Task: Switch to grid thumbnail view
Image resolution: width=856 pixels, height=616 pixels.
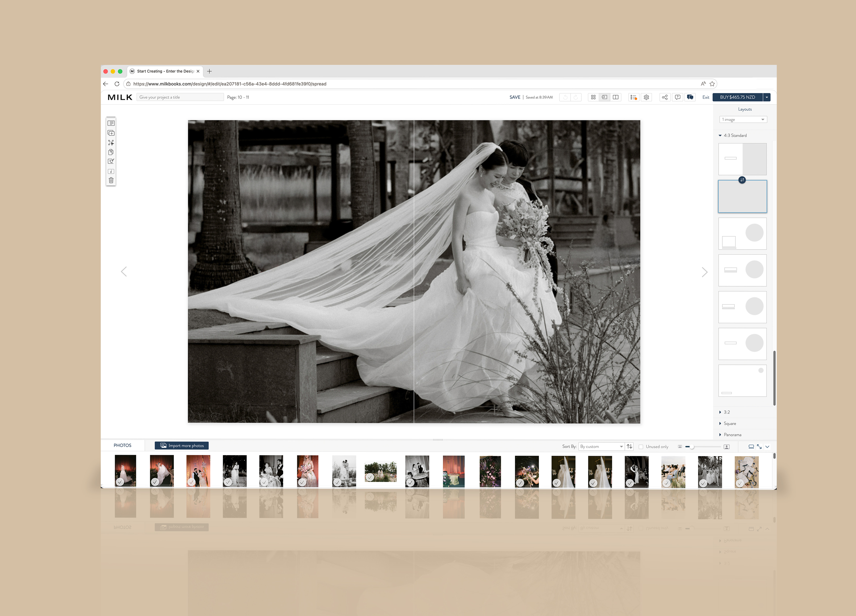Action: click(x=593, y=97)
